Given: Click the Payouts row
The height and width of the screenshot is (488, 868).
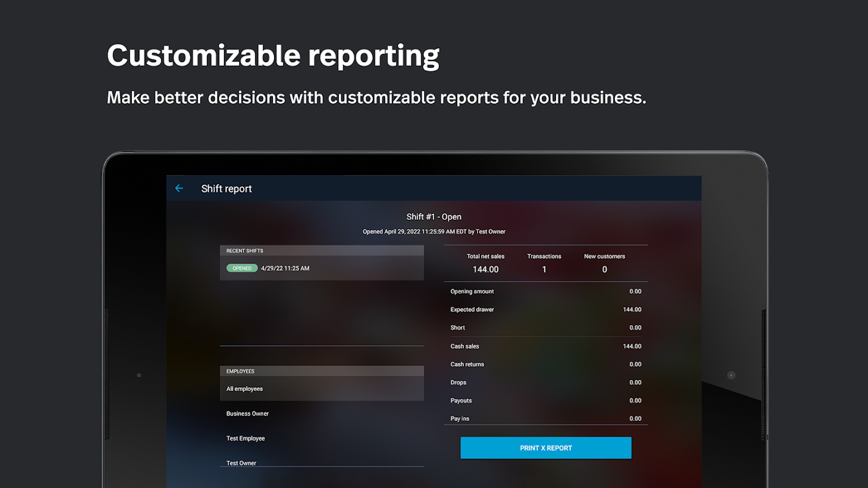Looking at the screenshot, I should 546,400.
